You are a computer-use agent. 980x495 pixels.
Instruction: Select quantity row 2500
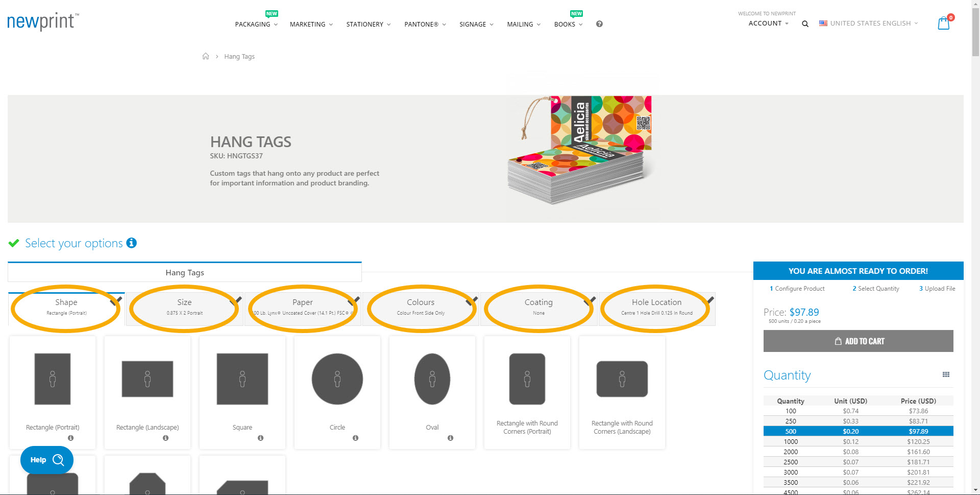(x=858, y=462)
